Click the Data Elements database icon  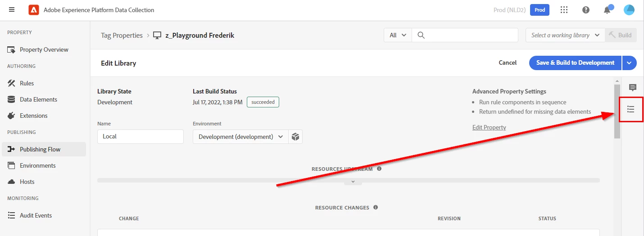pos(12,99)
